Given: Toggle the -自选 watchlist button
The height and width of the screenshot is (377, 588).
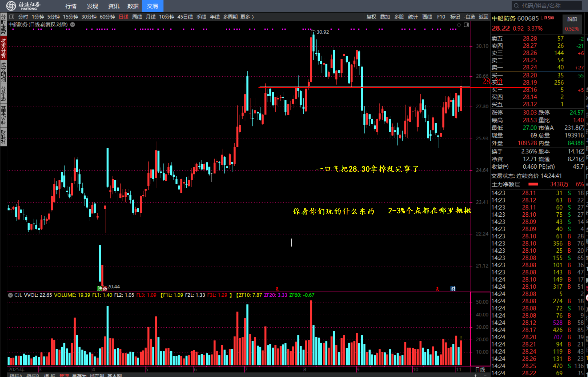Looking at the screenshot, I should [470, 17].
